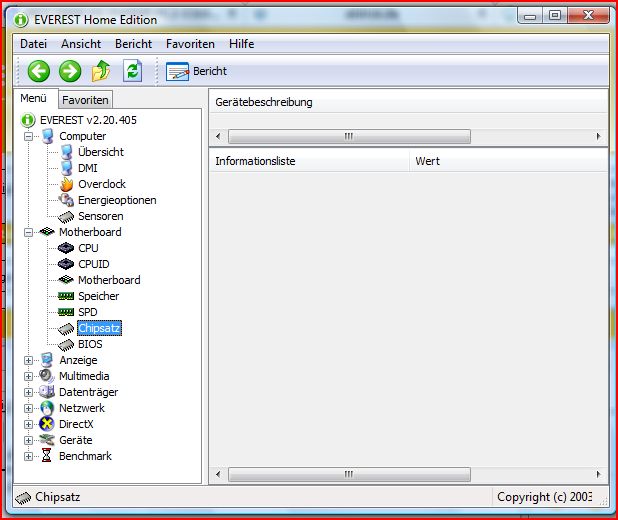This screenshot has width=618, height=520.
Task: Click the Computer node monitor icon
Action: [x=47, y=136]
